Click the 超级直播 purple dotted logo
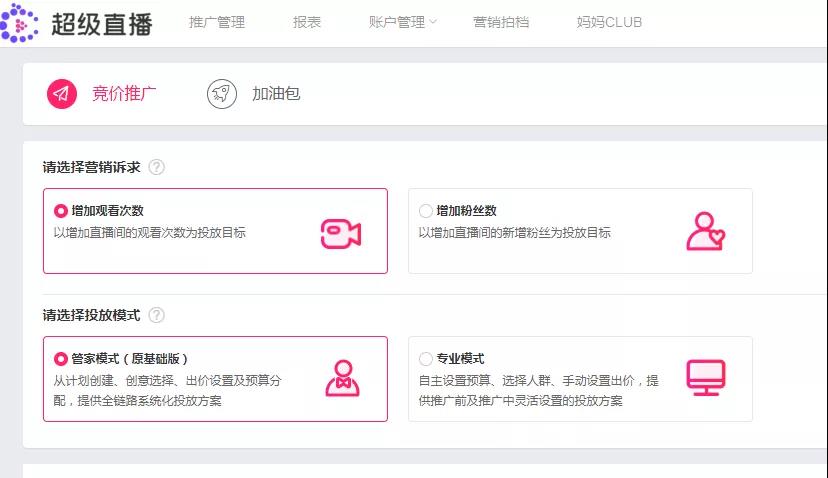The width and height of the screenshot is (828, 478). (x=19, y=23)
